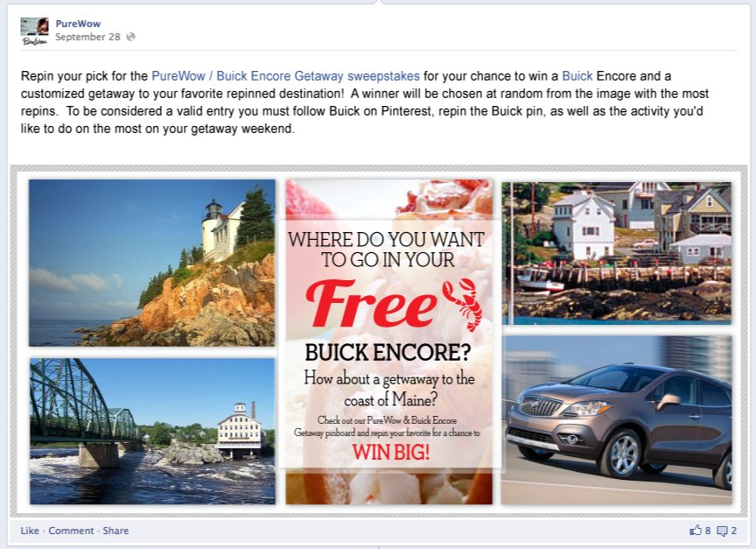Image resolution: width=756 pixels, height=549 pixels.
Task: Click the red Free headline
Action: [x=371, y=304]
